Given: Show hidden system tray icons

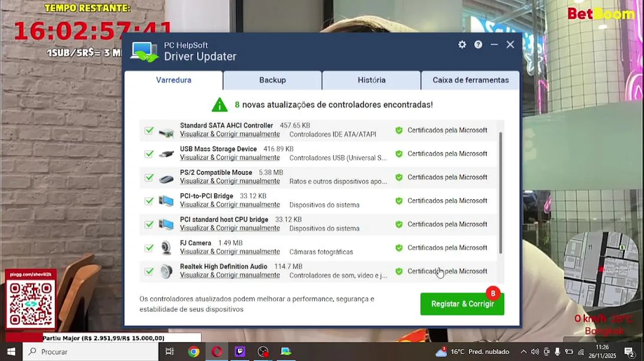Looking at the screenshot, I should click(524, 351).
